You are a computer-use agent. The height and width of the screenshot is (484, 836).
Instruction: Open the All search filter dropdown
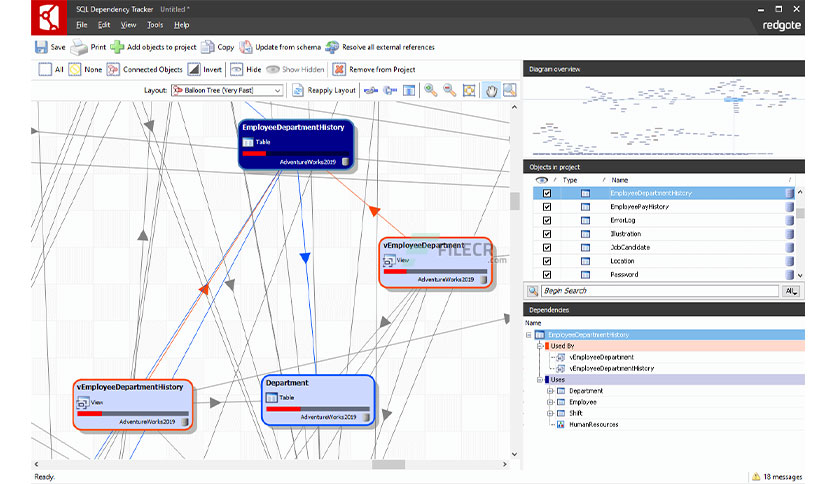point(791,291)
